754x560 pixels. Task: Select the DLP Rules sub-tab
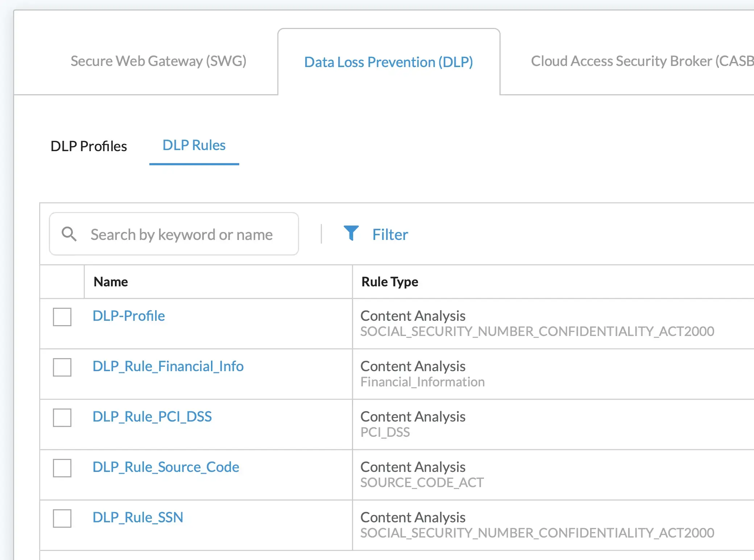[x=194, y=145]
